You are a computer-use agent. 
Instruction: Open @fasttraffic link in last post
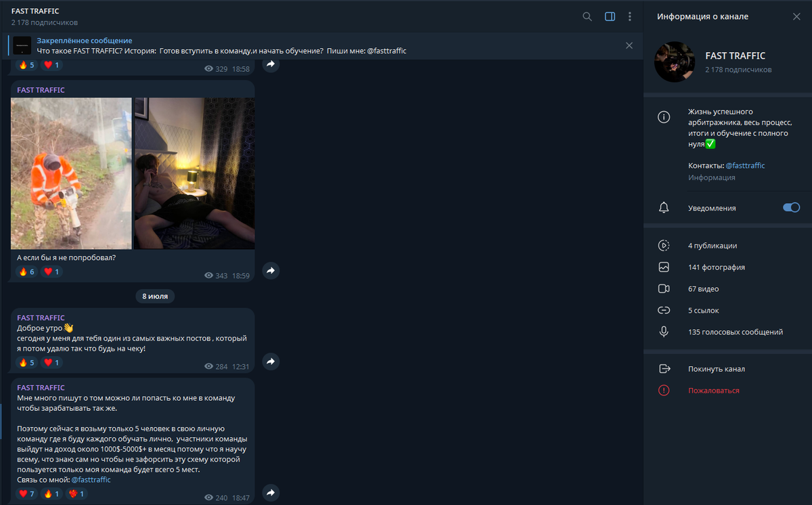91,479
